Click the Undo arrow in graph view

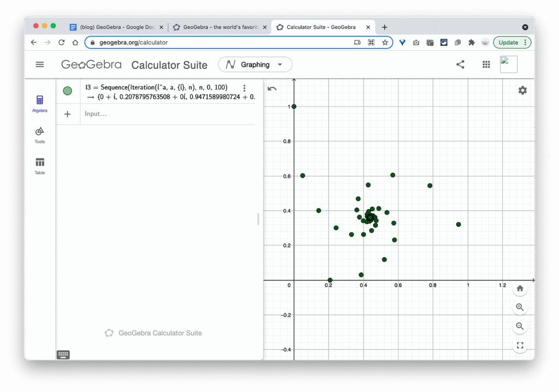click(x=272, y=89)
